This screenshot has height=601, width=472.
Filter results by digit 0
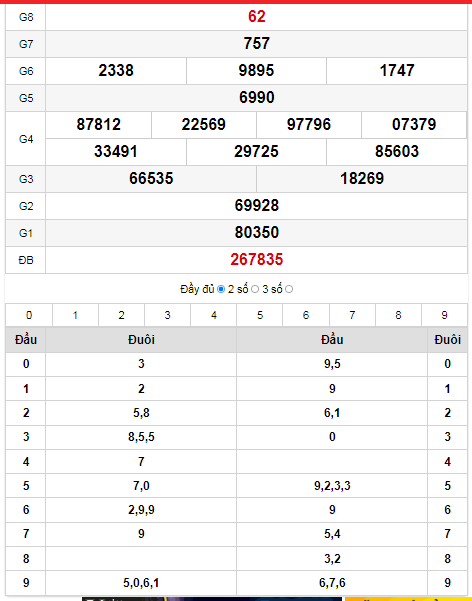(29, 315)
